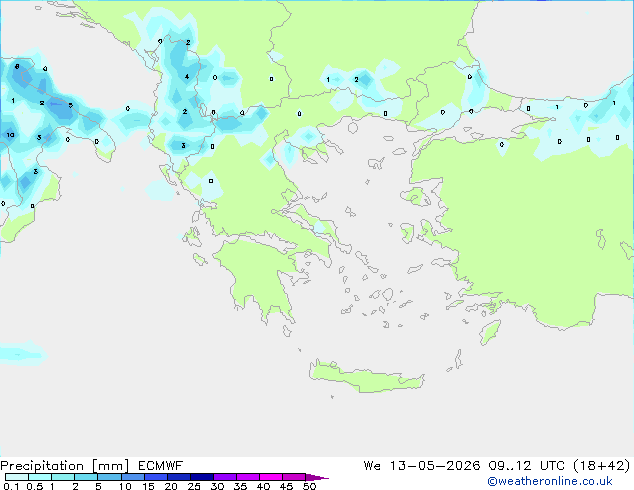Viewport: 634px width, 490px height.
Task: Pick the purple 30 mm legend swatch
Action: coord(225,477)
